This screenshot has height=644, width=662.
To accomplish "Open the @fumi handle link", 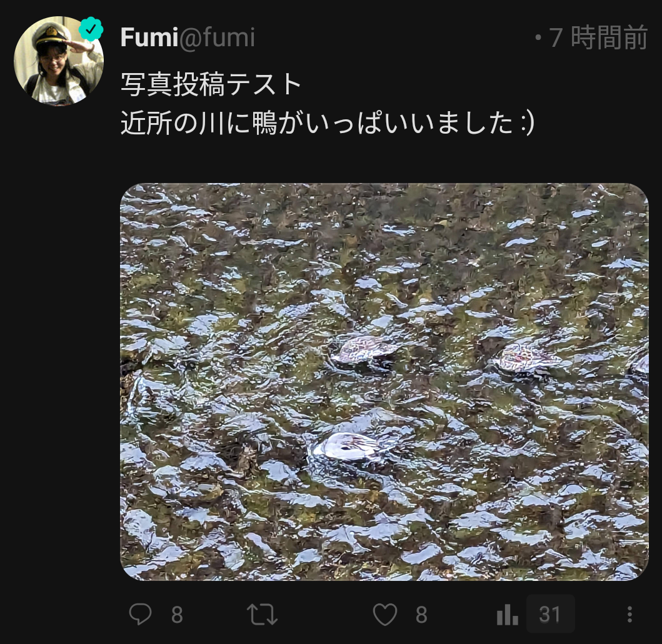I will click(217, 37).
